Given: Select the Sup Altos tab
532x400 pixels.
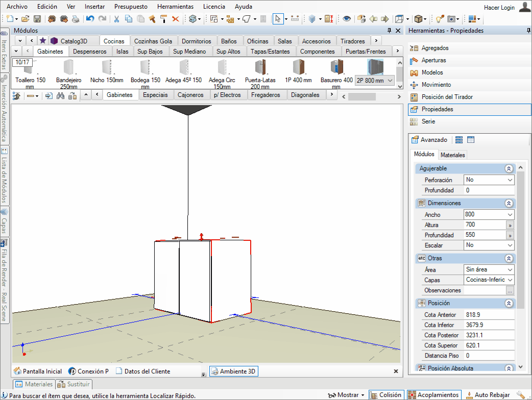Looking at the screenshot, I should coord(228,52).
